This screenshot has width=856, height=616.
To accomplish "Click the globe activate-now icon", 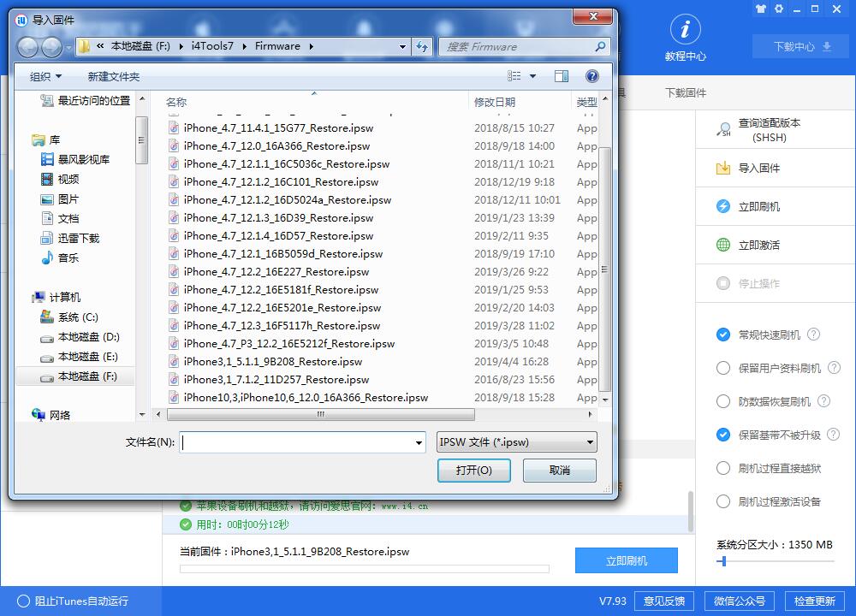I will [x=722, y=245].
